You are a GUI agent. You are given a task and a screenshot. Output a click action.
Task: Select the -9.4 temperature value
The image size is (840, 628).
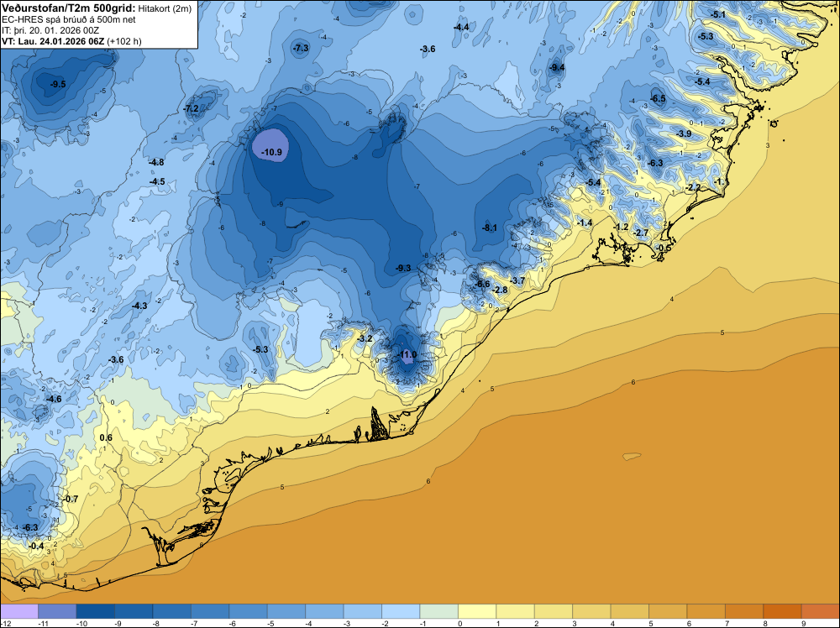[557, 67]
